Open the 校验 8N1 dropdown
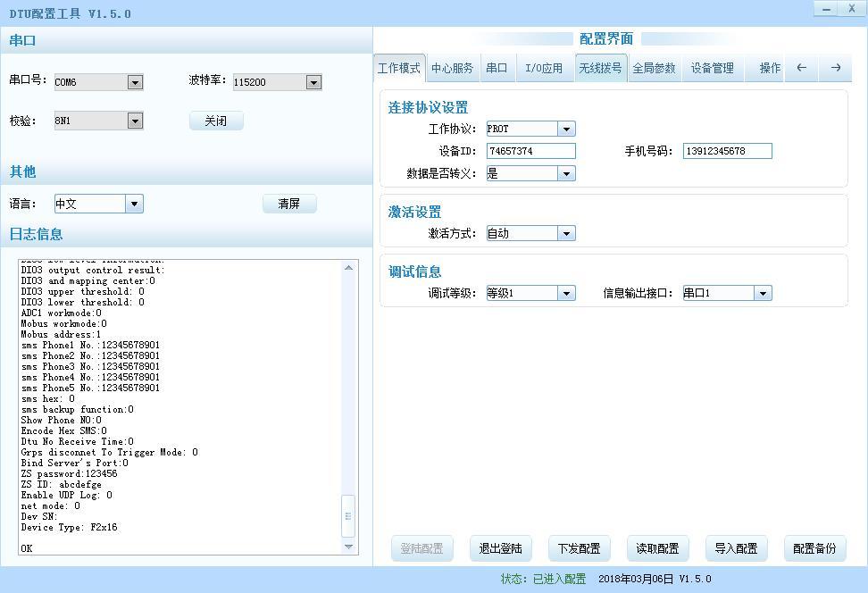Screen dimensions: 868x593 [x=135, y=121]
